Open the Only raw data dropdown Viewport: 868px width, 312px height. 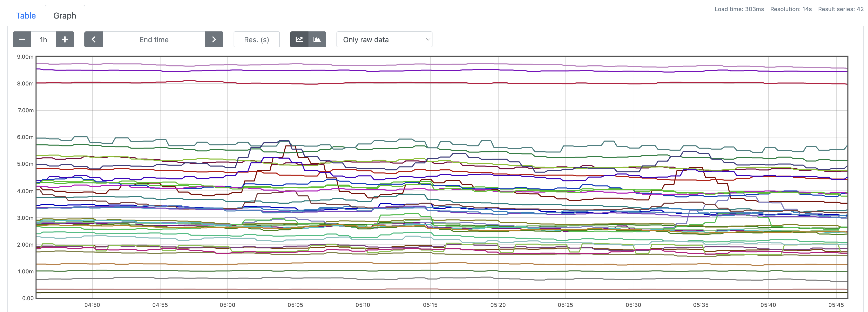384,39
